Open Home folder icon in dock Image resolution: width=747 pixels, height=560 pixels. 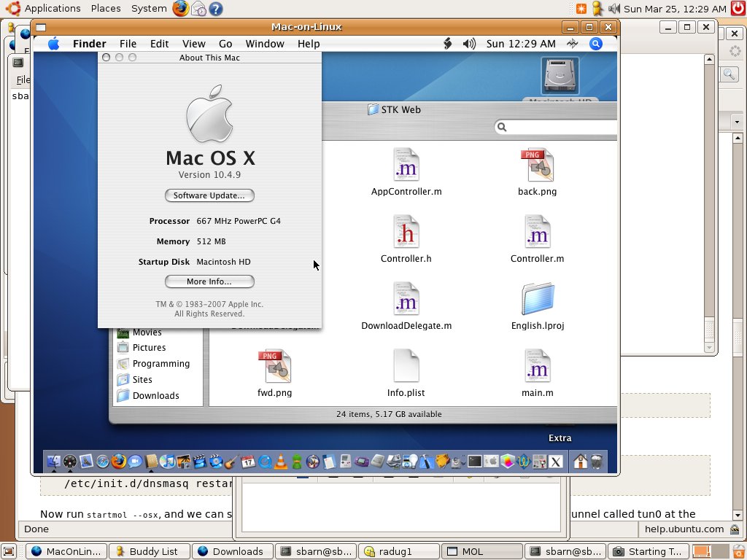coord(580,462)
